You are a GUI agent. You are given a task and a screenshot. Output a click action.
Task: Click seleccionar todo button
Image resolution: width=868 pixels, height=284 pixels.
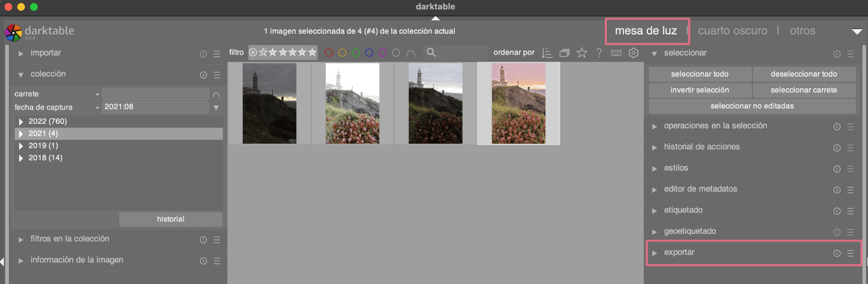[x=700, y=74]
